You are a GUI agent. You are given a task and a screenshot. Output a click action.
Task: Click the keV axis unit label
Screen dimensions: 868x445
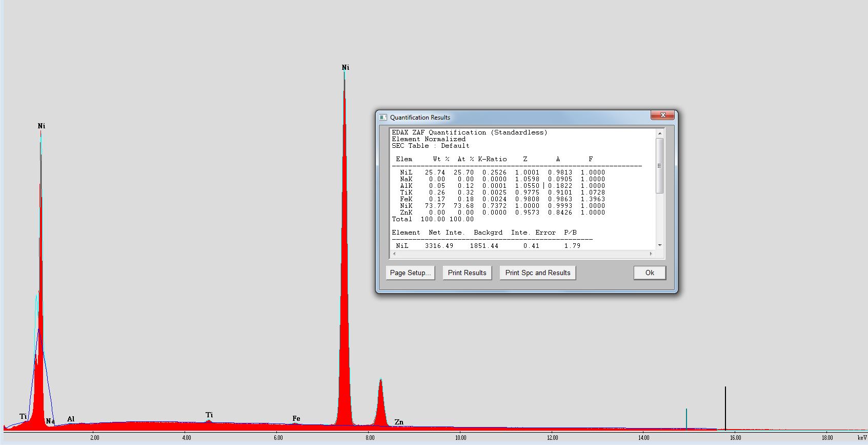pyautogui.click(x=862, y=438)
